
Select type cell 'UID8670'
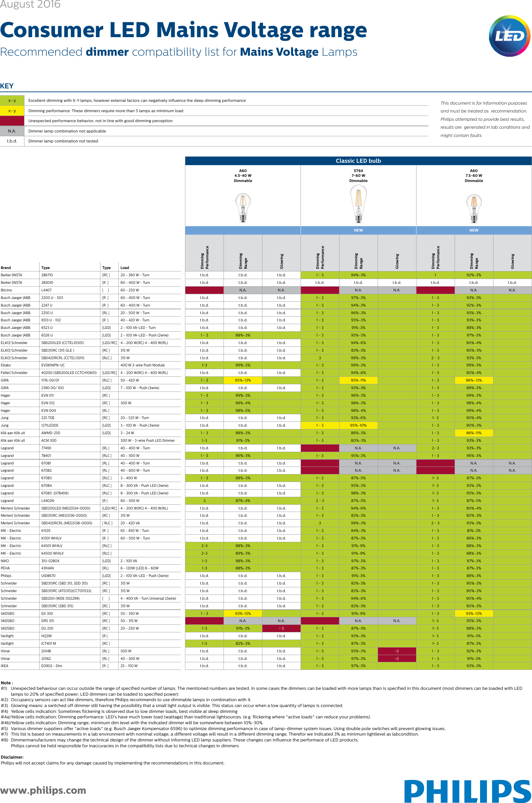pyautogui.click(x=48, y=576)
